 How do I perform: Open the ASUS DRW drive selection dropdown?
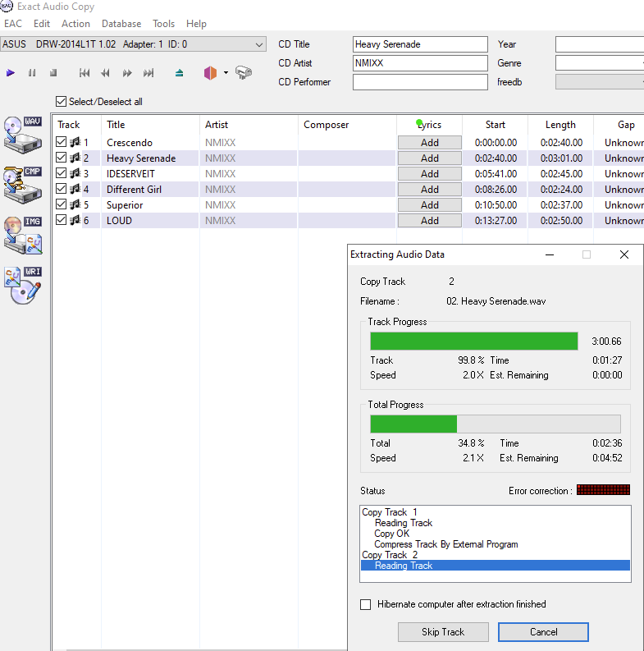[x=133, y=44]
